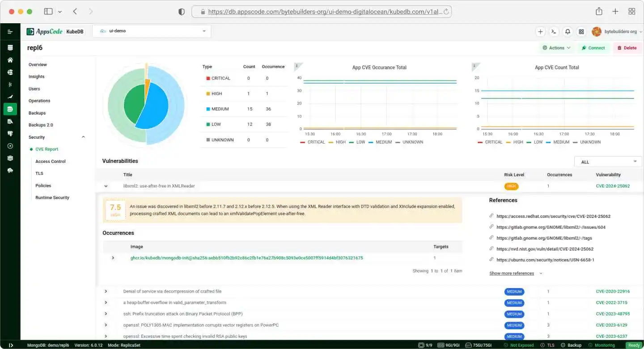
Task: Open the highlighted database icon in the sidebar
Action: pos(10,109)
